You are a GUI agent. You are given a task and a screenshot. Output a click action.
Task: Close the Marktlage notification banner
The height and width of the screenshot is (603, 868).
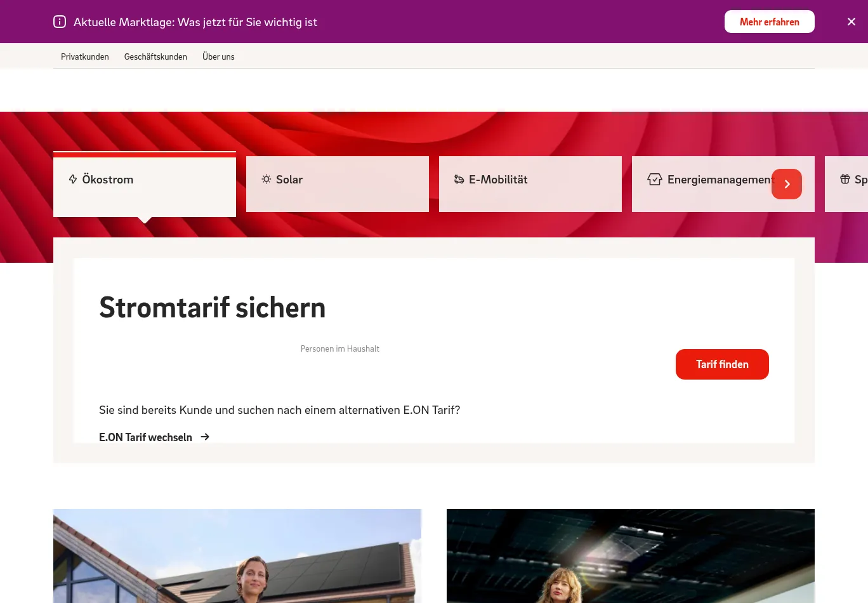(x=852, y=22)
